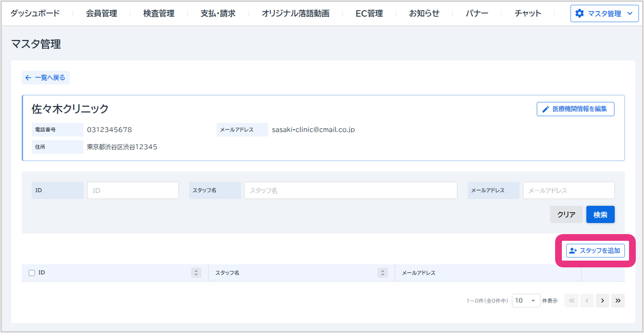Click the メールアドレス search input field
Screen dimensions: 644x333
(569, 191)
